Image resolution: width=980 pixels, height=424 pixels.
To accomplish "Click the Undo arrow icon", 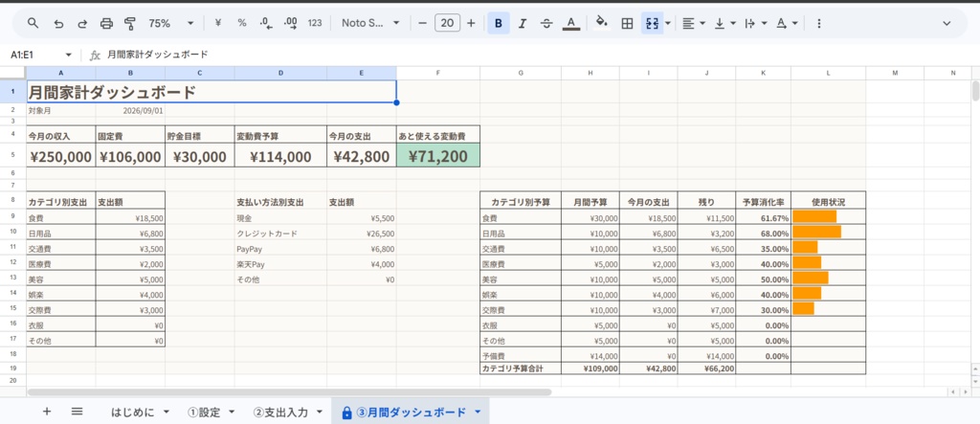I will click(x=58, y=23).
